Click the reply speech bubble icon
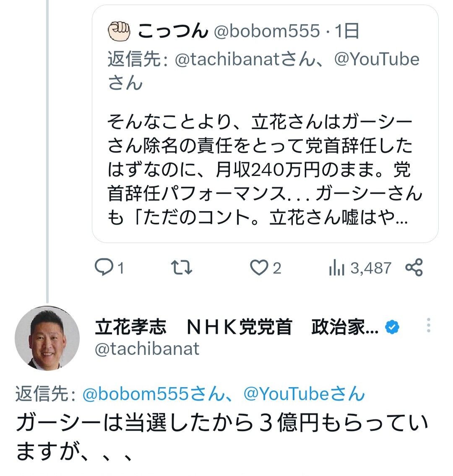Viewport: 453px width, 476px height. point(103,267)
